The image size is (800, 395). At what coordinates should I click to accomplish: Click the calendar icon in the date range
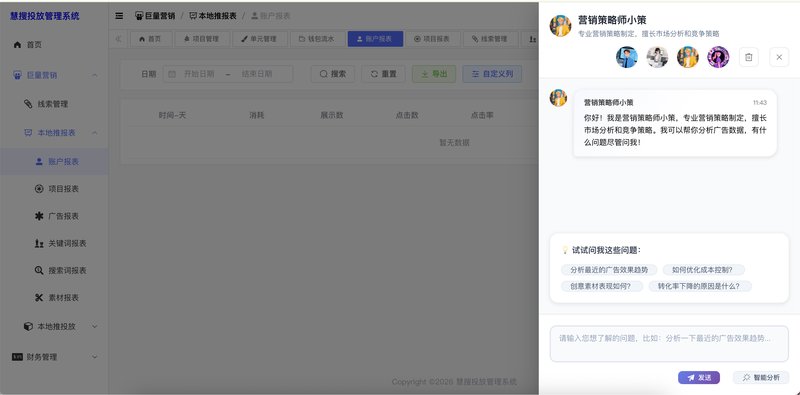pyautogui.click(x=172, y=74)
